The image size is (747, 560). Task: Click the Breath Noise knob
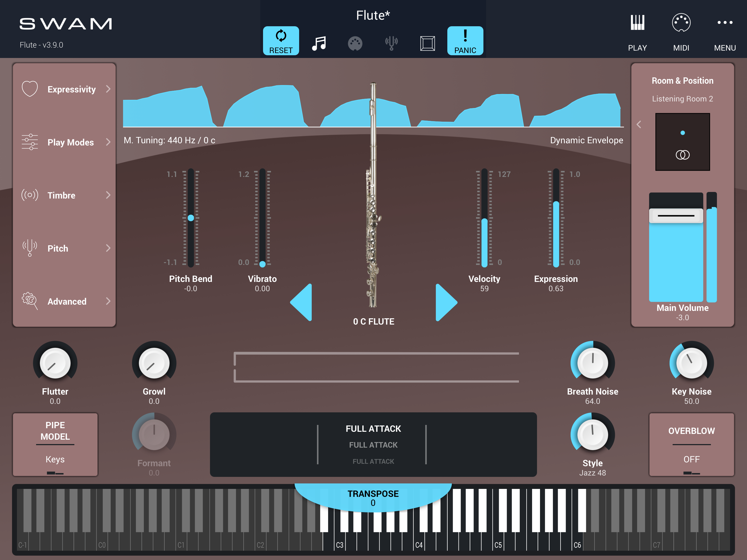click(592, 363)
